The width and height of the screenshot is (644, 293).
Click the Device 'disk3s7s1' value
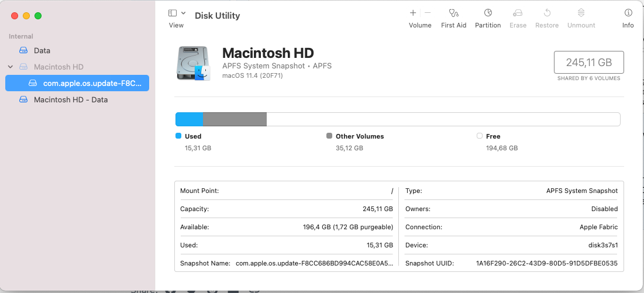click(x=603, y=245)
